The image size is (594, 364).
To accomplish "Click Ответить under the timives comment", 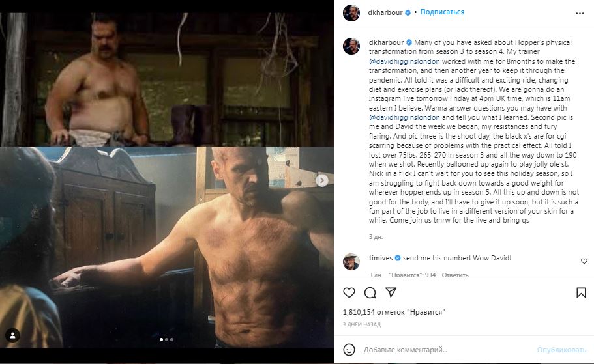I will coord(455,275).
